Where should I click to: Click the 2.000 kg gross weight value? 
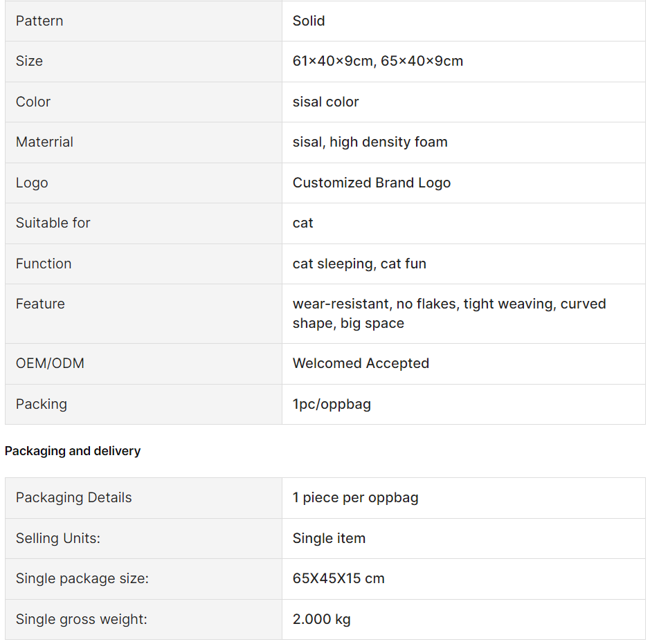pyautogui.click(x=322, y=619)
